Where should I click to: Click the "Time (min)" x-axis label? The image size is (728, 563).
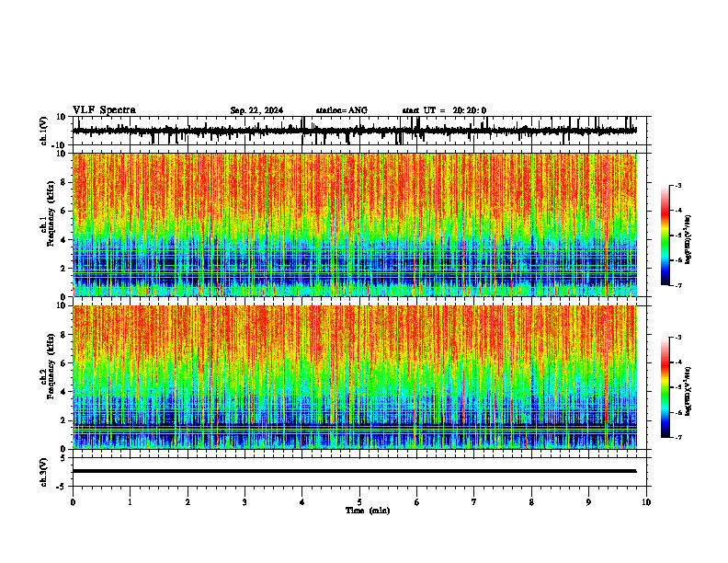[368, 511]
